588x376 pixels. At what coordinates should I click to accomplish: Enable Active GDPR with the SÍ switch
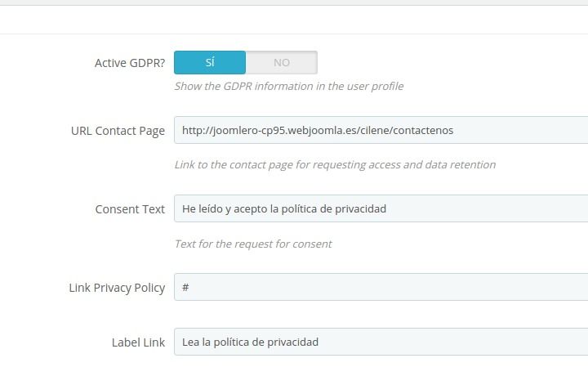tap(210, 62)
